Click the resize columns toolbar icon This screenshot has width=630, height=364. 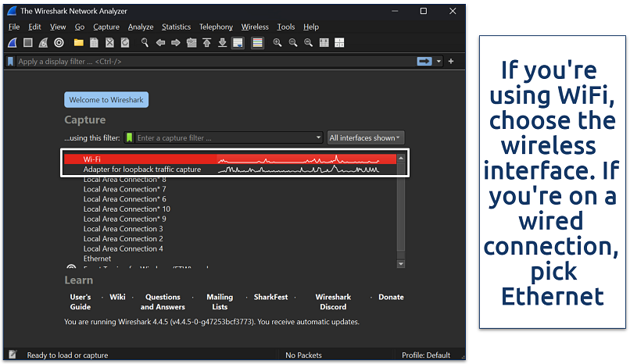pos(323,42)
